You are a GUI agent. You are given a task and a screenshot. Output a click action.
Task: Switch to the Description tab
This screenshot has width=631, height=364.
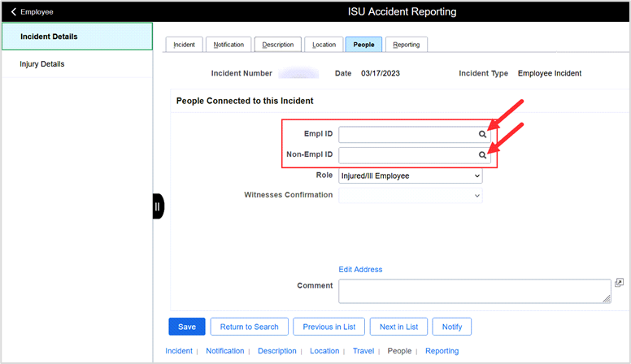(277, 45)
